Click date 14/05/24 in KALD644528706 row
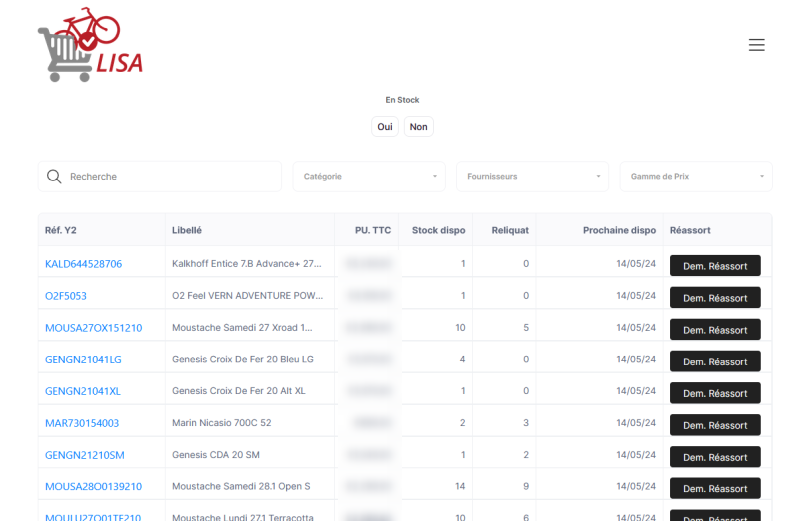This screenshot has width=790, height=521. (x=636, y=264)
